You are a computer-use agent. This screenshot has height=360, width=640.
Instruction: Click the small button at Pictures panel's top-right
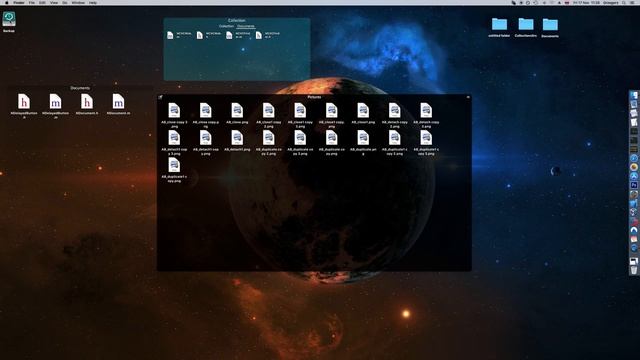click(x=468, y=97)
